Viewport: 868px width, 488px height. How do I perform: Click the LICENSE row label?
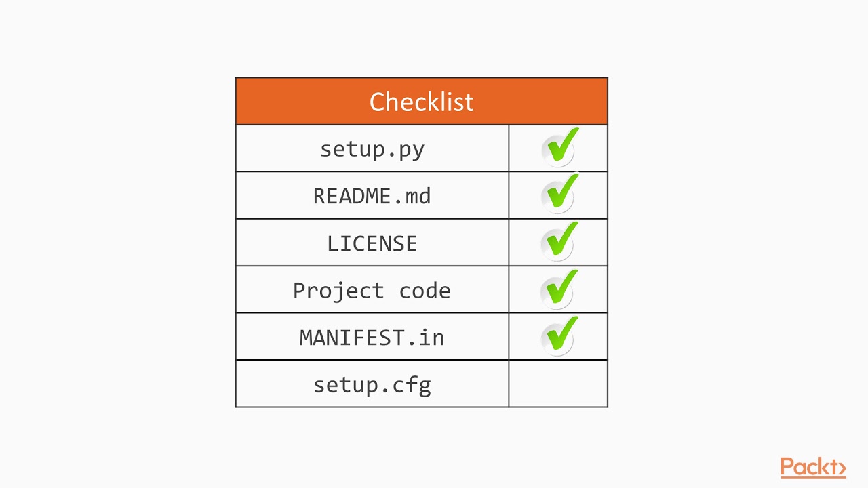point(372,243)
